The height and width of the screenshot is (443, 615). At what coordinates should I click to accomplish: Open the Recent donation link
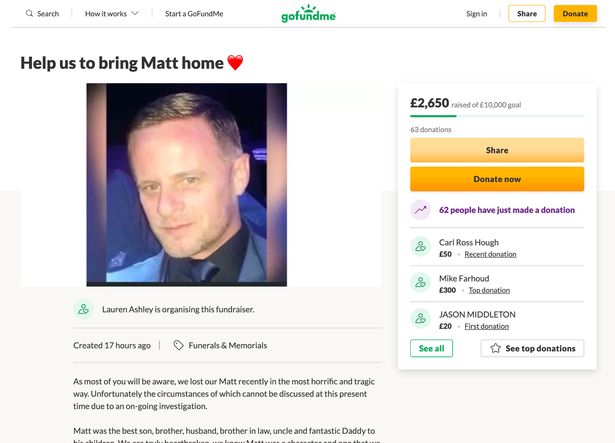click(490, 254)
